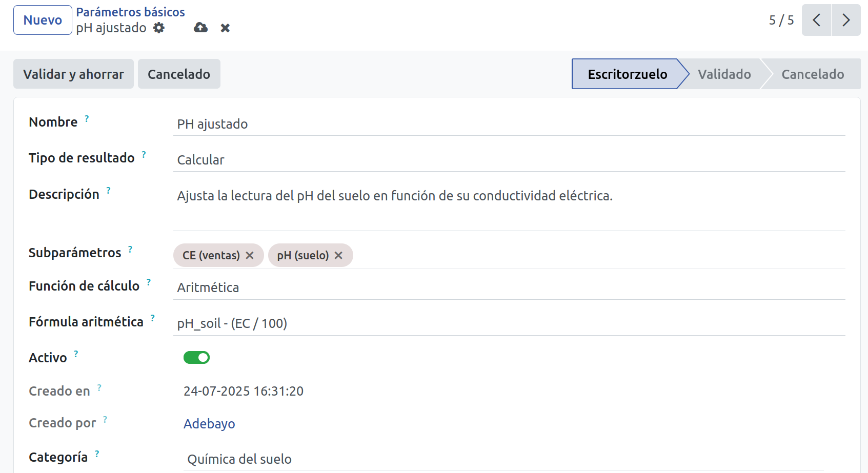Click the cloud upload save icon
Screen dimensions: 868x473
200,28
